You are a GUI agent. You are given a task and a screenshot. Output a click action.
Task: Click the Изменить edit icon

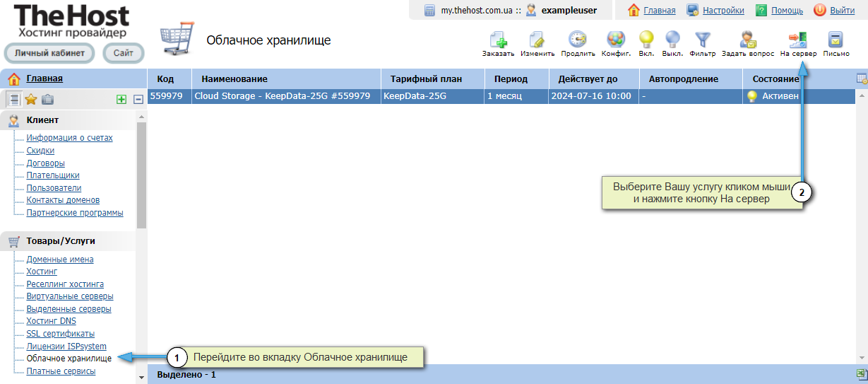click(x=537, y=40)
